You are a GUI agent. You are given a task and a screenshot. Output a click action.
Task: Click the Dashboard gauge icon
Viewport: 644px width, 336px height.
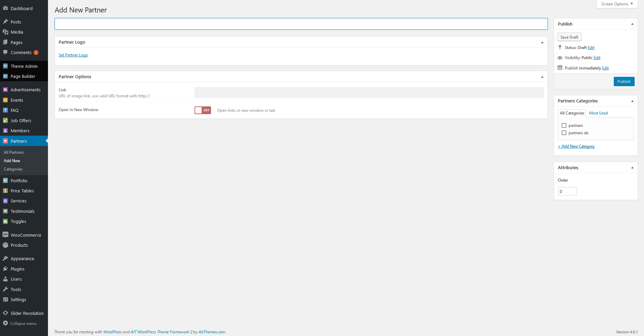pos(5,8)
